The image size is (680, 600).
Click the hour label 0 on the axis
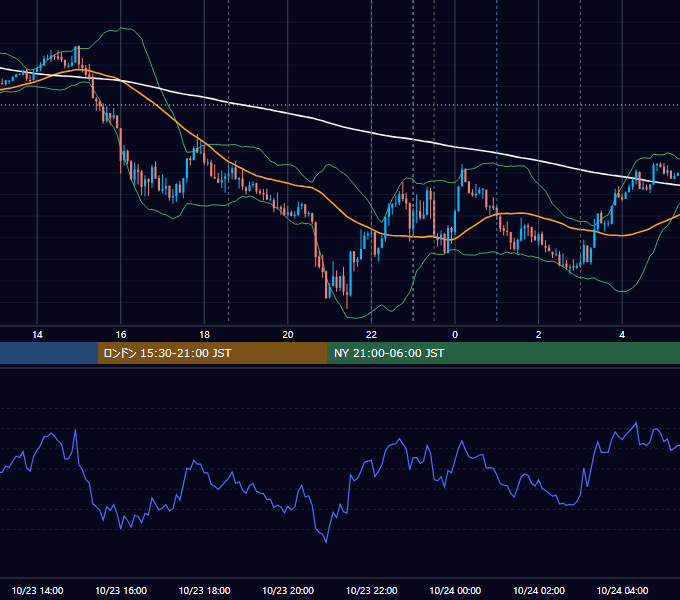point(455,335)
